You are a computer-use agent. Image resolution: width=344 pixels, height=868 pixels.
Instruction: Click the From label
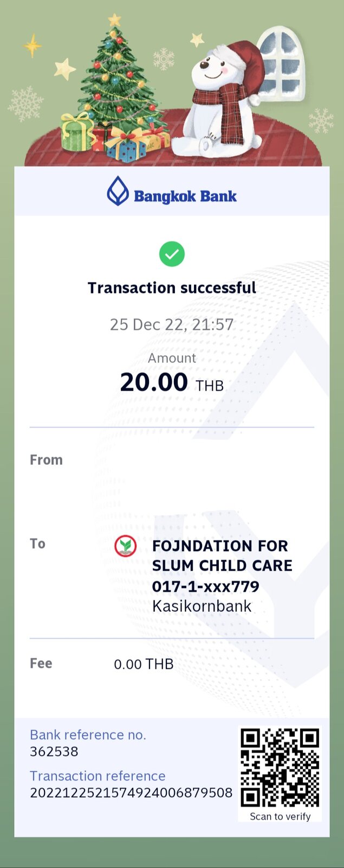point(46,460)
